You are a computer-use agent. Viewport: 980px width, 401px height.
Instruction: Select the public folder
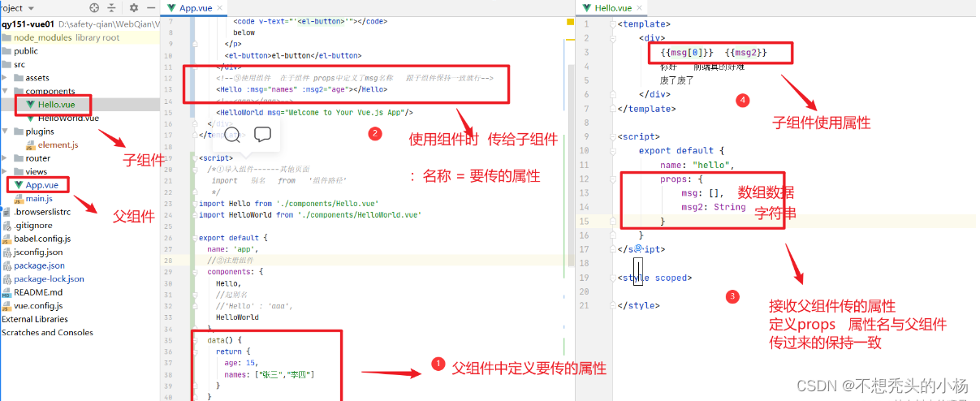26,50
